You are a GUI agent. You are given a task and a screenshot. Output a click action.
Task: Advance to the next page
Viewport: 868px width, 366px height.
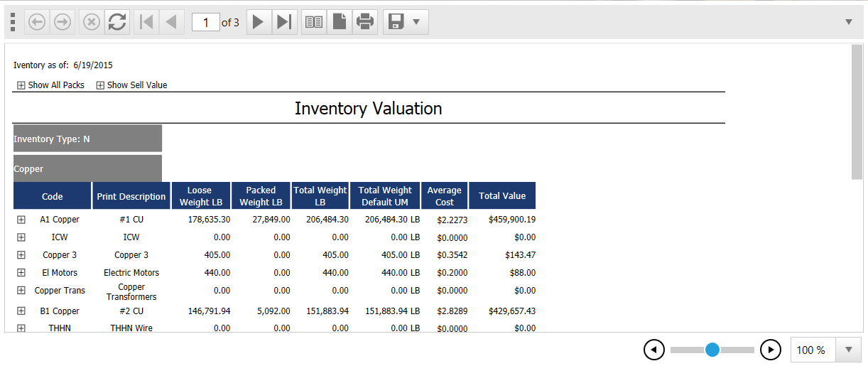point(258,22)
